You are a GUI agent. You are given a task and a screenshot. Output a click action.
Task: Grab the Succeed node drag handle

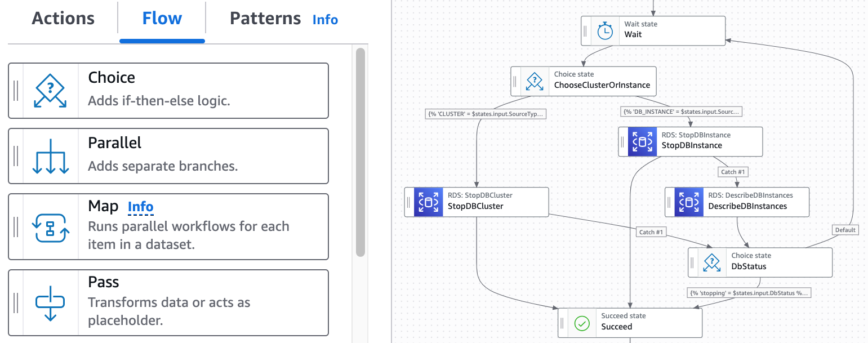click(563, 323)
